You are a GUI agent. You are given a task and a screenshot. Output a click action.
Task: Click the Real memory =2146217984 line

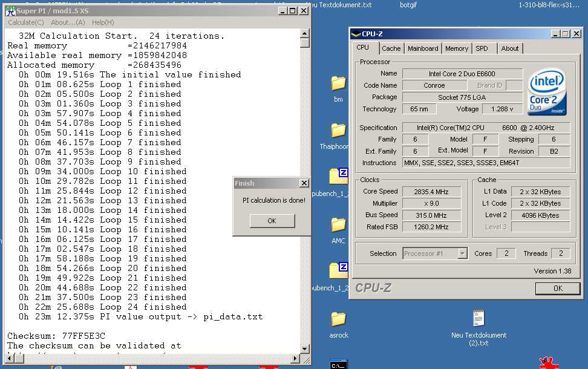(97, 46)
